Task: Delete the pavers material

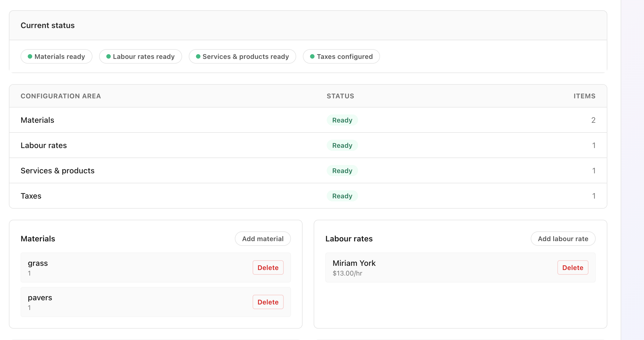Action: coord(268,302)
